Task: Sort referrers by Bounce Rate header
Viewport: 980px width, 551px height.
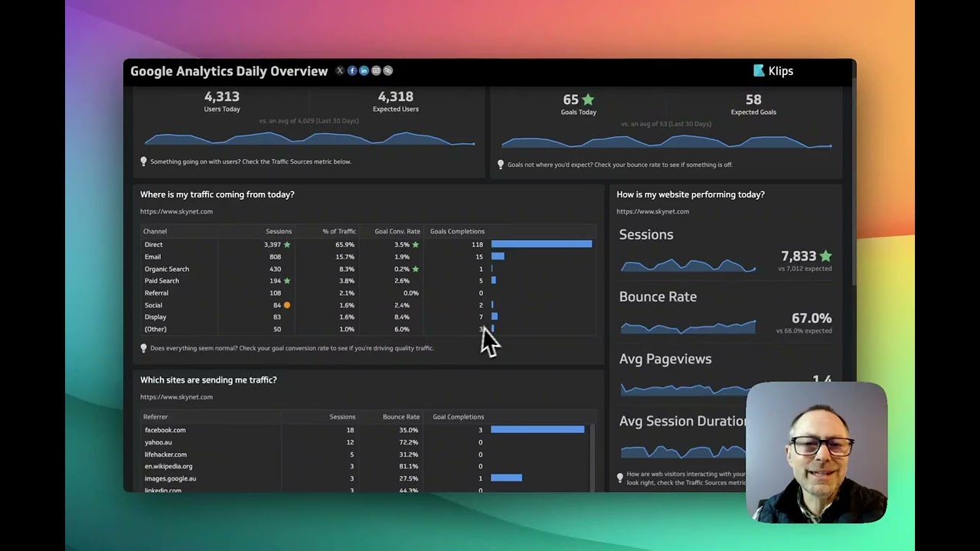Action: 400,417
